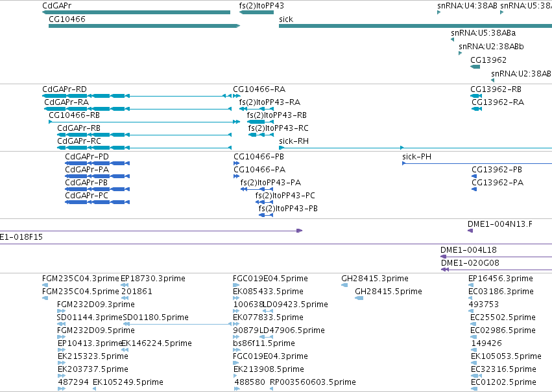Select the EK077833.5prime EST
This screenshot has width=552, height=392.
[236, 324]
